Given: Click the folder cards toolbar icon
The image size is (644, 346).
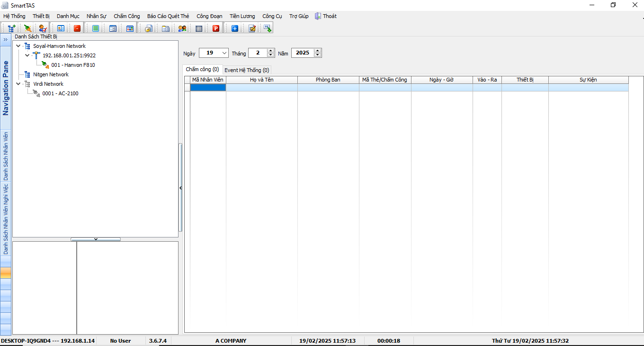Looking at the screenshot, I should click(166, 28).
